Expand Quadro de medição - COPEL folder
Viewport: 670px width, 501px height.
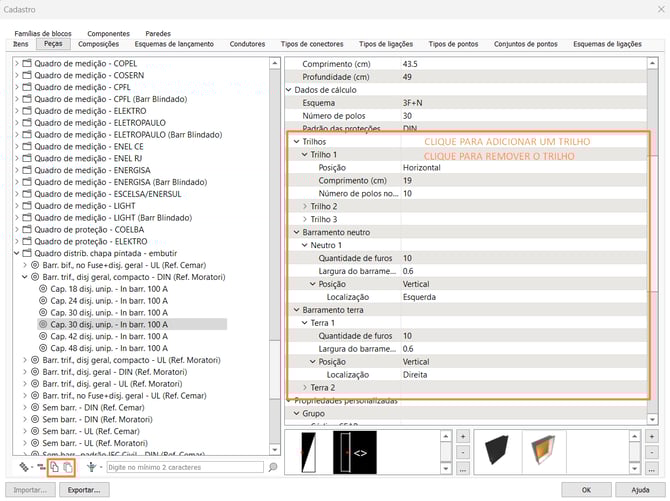point(16,64)
